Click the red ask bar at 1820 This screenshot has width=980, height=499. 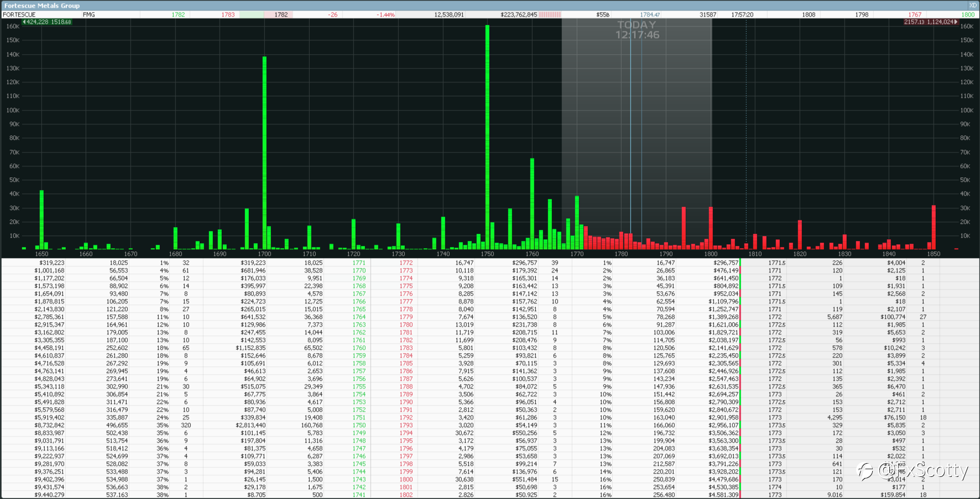click(800, 235)
